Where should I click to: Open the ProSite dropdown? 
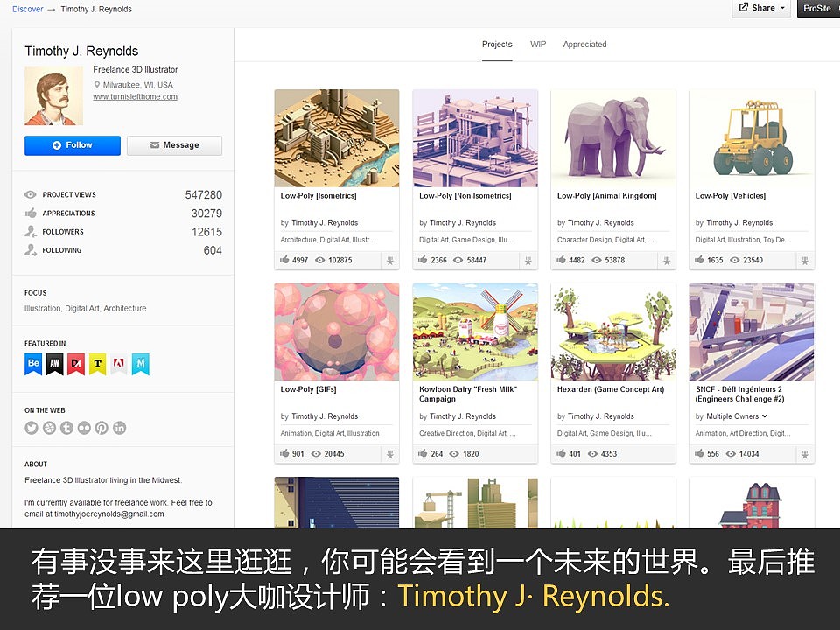[x=816, y=8]
